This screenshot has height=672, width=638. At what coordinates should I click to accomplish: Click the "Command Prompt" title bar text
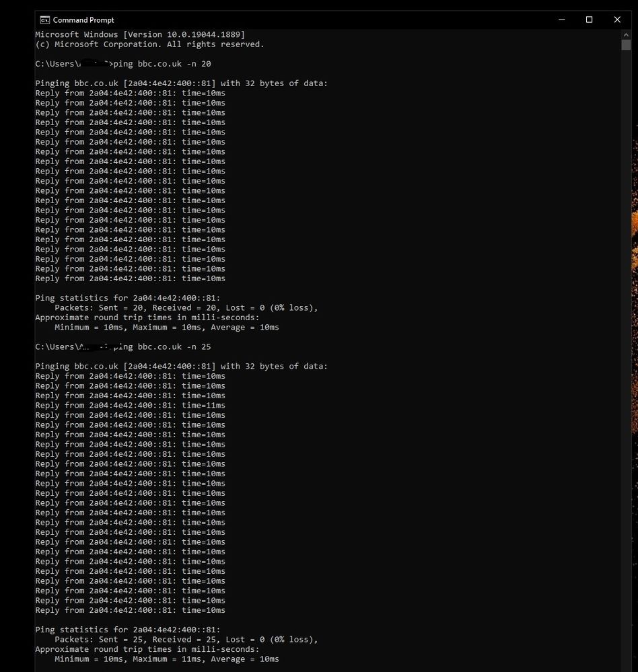click(x=83, y=20)
